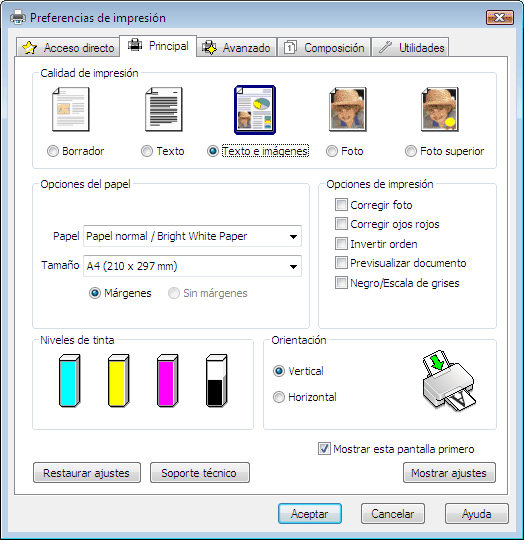
Task: Click the Restaurar ajustes button
Action: [87, 473]
